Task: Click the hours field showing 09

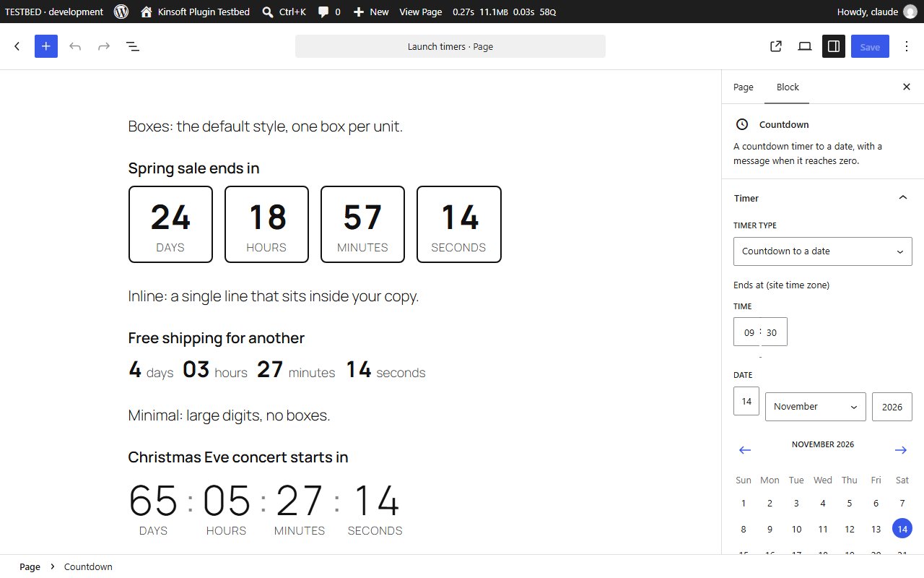Action: point(748,332)
